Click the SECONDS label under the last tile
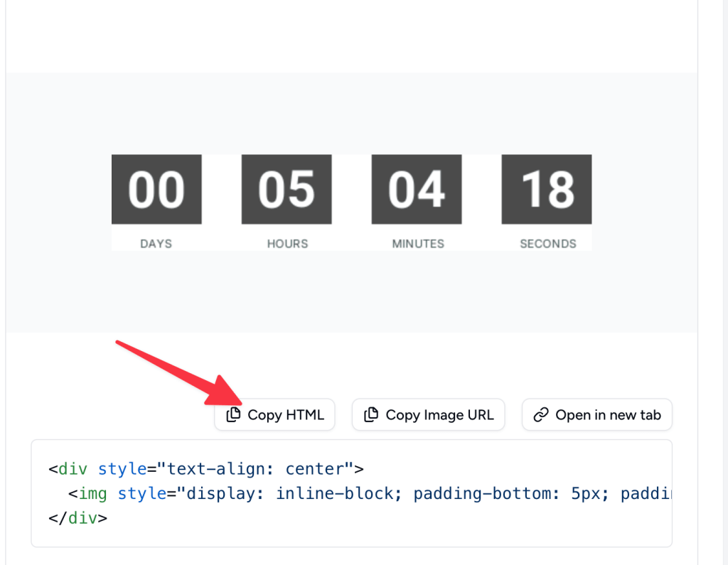728x565 pixels. (547, 243)
